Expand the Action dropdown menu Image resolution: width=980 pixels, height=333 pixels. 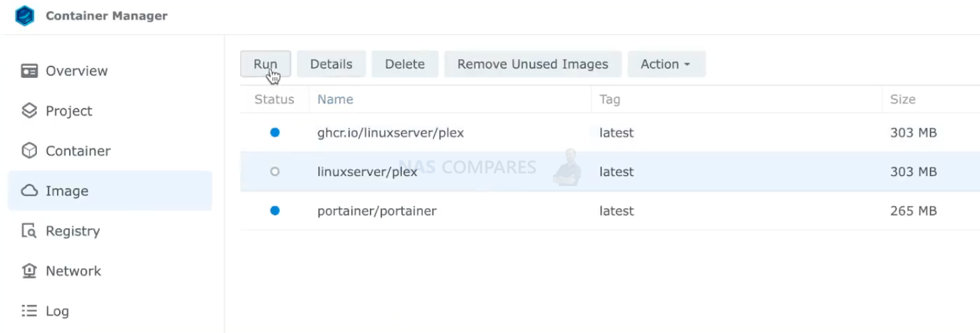tap(666, 64)
